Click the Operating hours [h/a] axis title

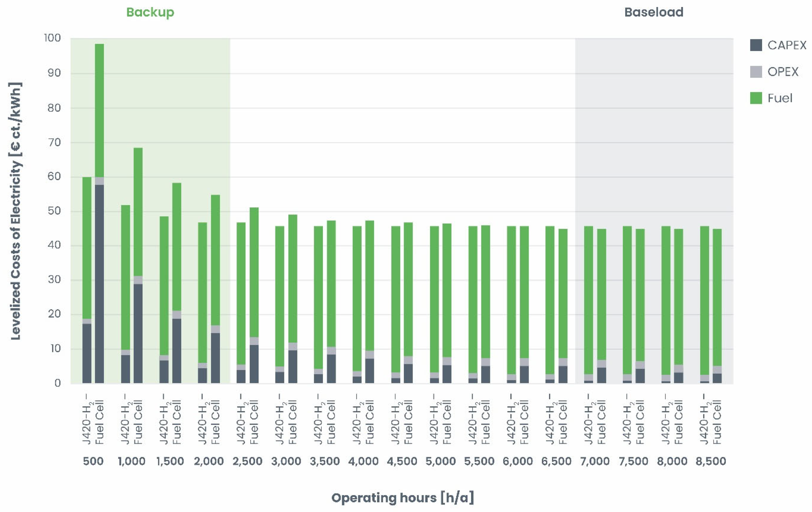403,498
